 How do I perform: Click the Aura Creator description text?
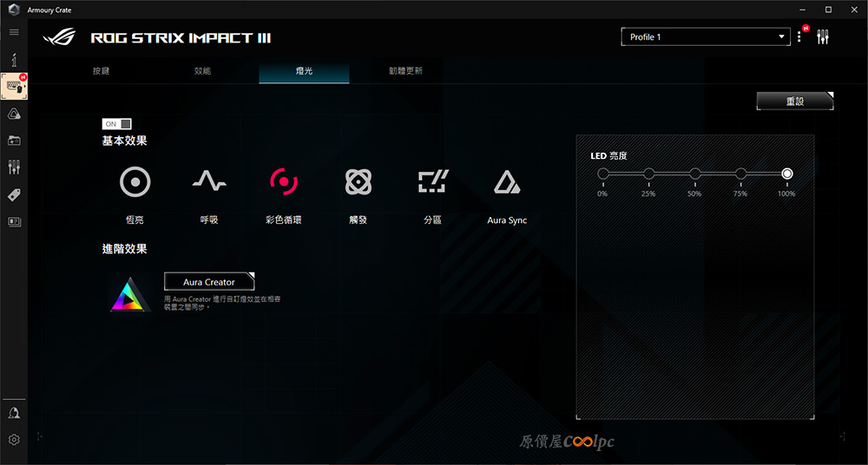222,303
